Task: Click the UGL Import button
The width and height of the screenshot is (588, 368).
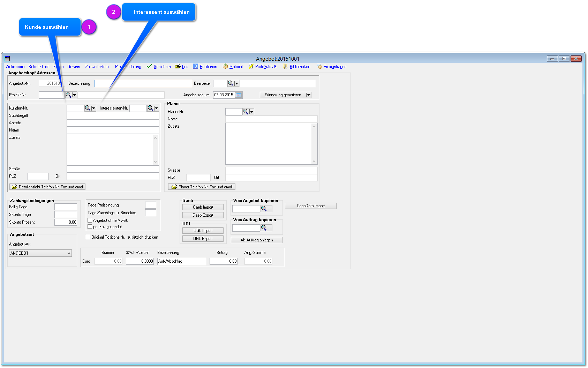Action: pos(203,231)
